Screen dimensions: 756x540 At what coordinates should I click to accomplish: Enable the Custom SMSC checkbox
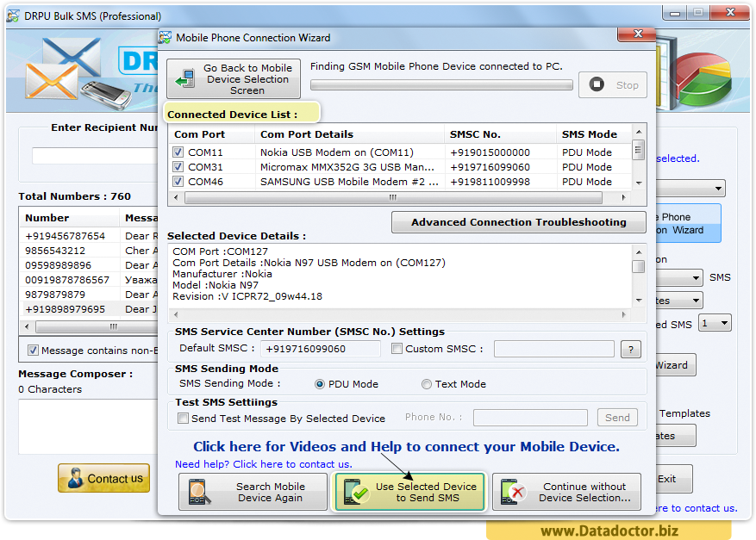[x=397, y=348]
